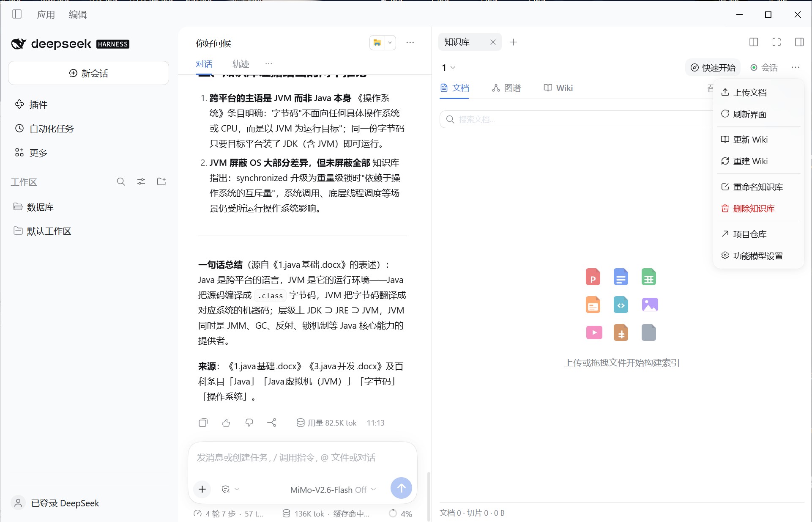Expand the knowledge base 1 dropdown

click(448, 68)
